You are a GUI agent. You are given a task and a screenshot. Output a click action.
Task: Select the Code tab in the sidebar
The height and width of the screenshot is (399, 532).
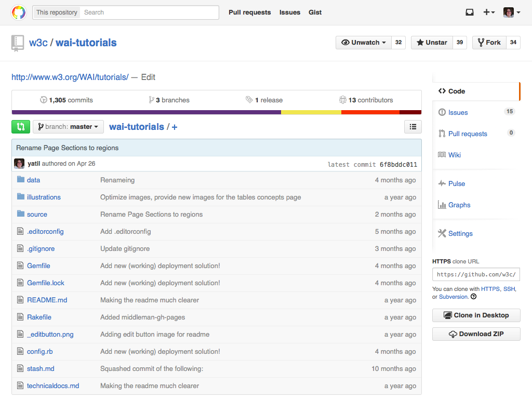[476, 91]
